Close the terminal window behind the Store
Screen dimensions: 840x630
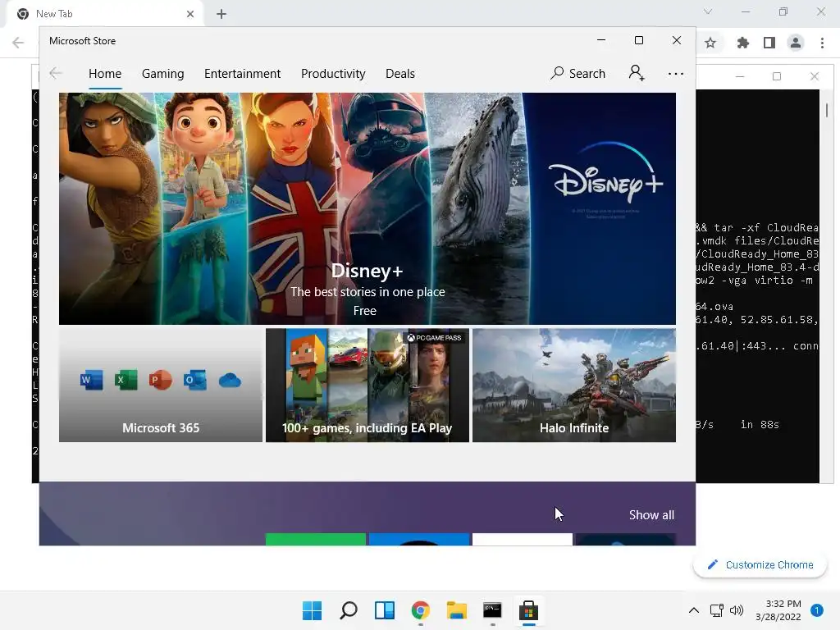815,76
